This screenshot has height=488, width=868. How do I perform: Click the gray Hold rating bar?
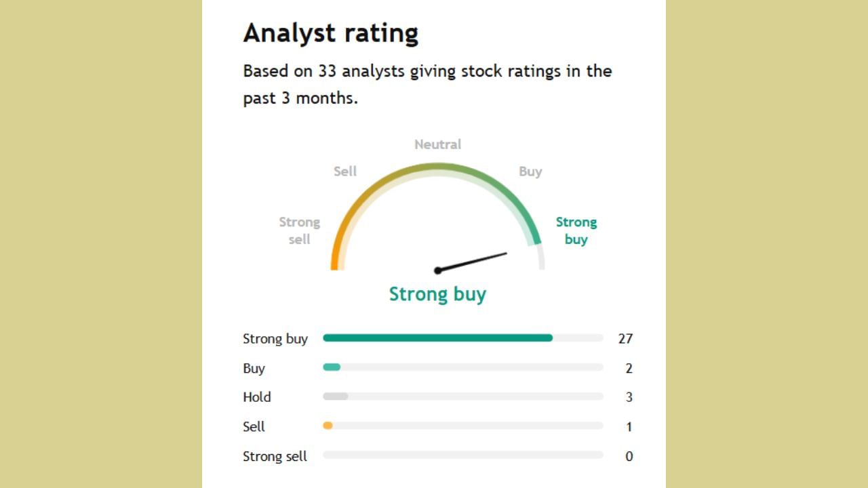click(x=335, y=396)
